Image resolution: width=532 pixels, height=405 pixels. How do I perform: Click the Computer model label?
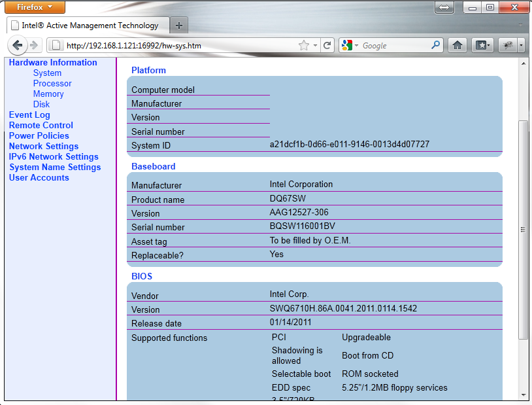[163, 90]
